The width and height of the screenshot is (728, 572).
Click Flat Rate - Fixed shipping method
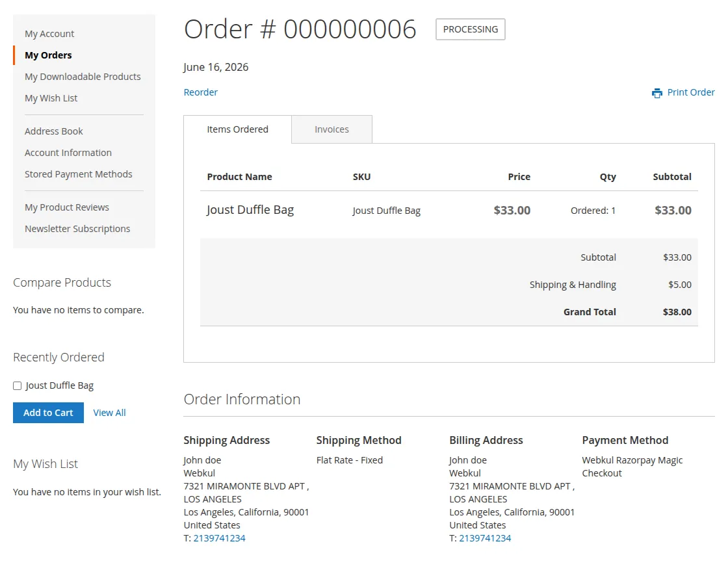(x=350, y=460)
